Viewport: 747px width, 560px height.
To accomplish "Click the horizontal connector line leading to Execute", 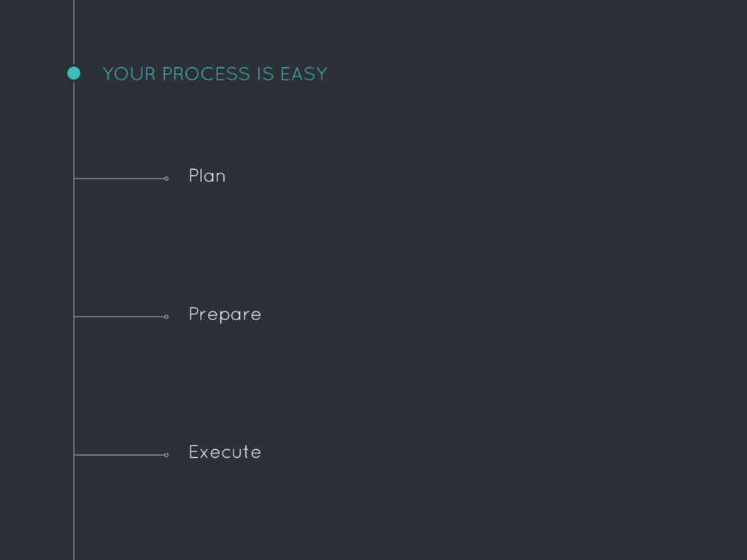I will click(119, 455).
